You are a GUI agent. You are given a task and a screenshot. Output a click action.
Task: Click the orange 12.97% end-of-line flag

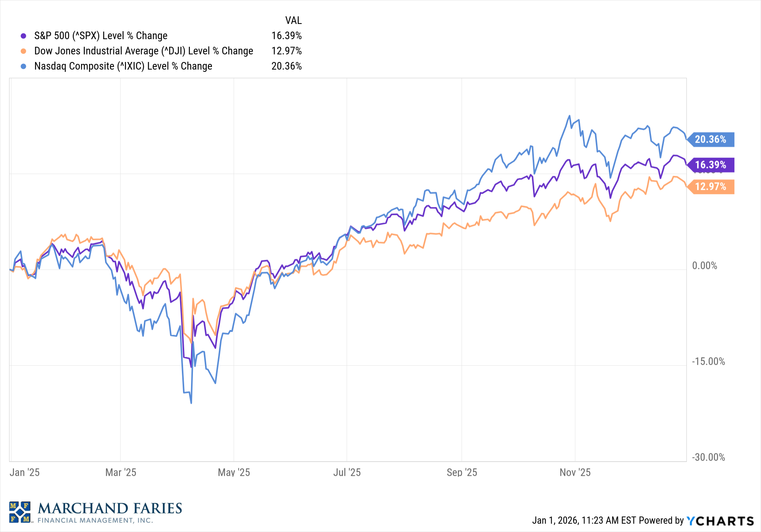tap(710, 187)
